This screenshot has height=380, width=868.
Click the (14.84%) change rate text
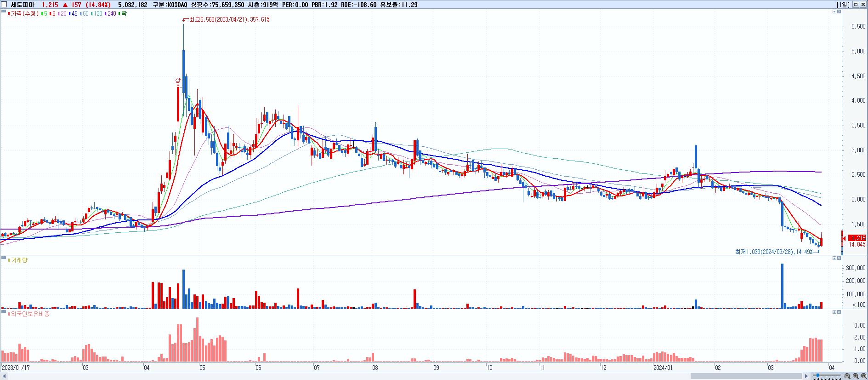[x=97, y=5]
